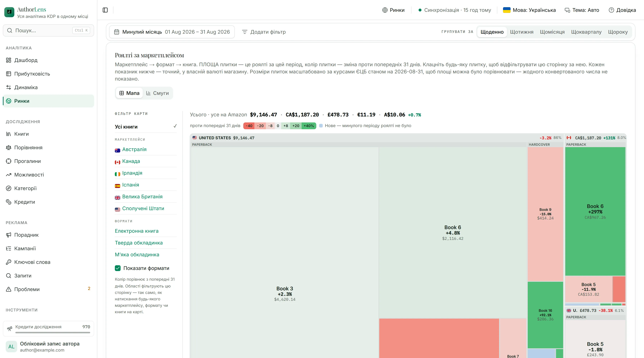The height and width of the screenshot is (358, 644).
Task: Click the +40% legend color swatch
Action: (309, 126)
